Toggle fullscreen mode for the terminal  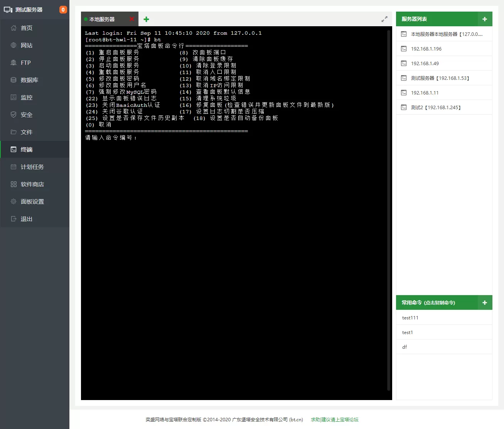[384, 19]
